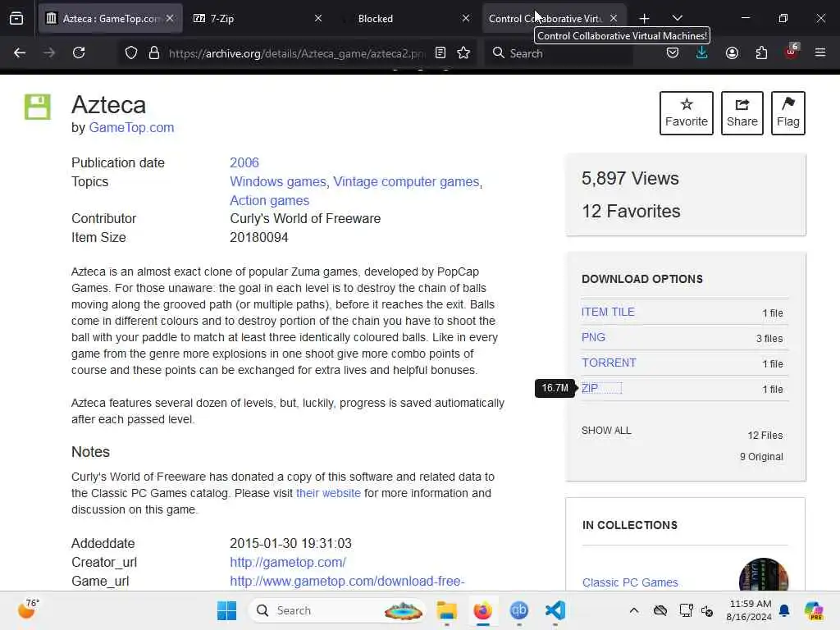840x630 pixels.
Task: Open Visual Studio Code from the taskbar
Action: point(555,610)
